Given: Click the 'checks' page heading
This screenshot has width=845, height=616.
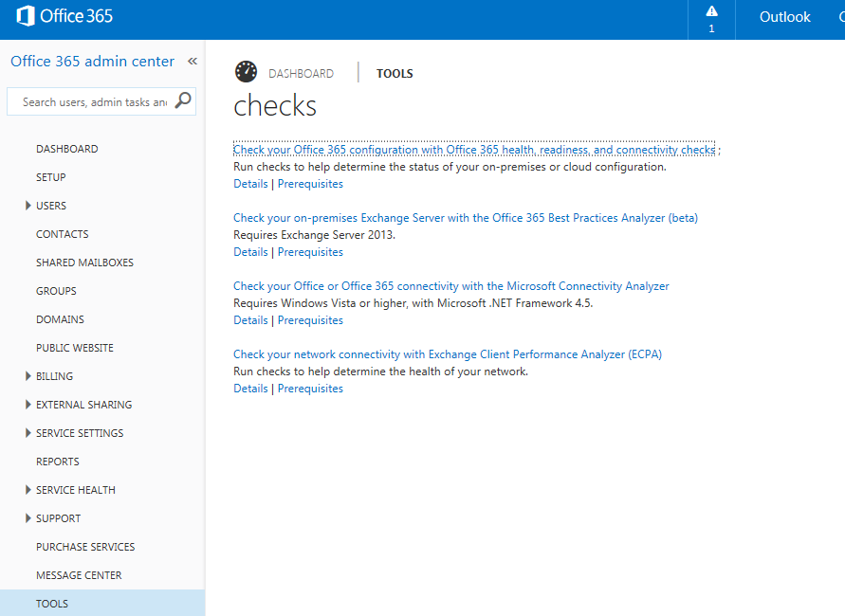Looking at the screenshot, I should 275,105.
